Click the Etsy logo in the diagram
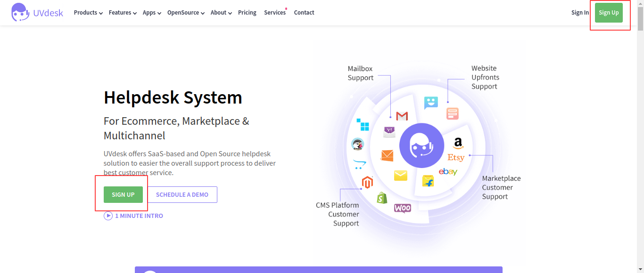The image size is (644, 273). pos(456,158)
